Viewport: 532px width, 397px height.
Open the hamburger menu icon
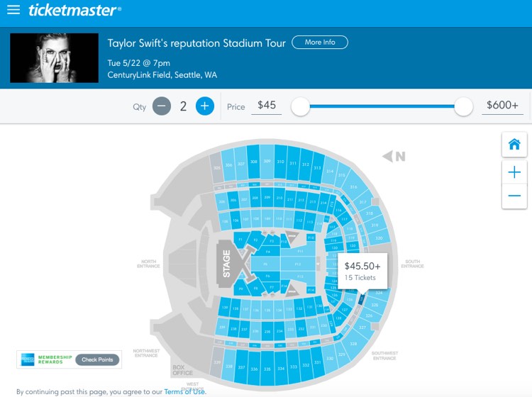[x=13, y=9]
